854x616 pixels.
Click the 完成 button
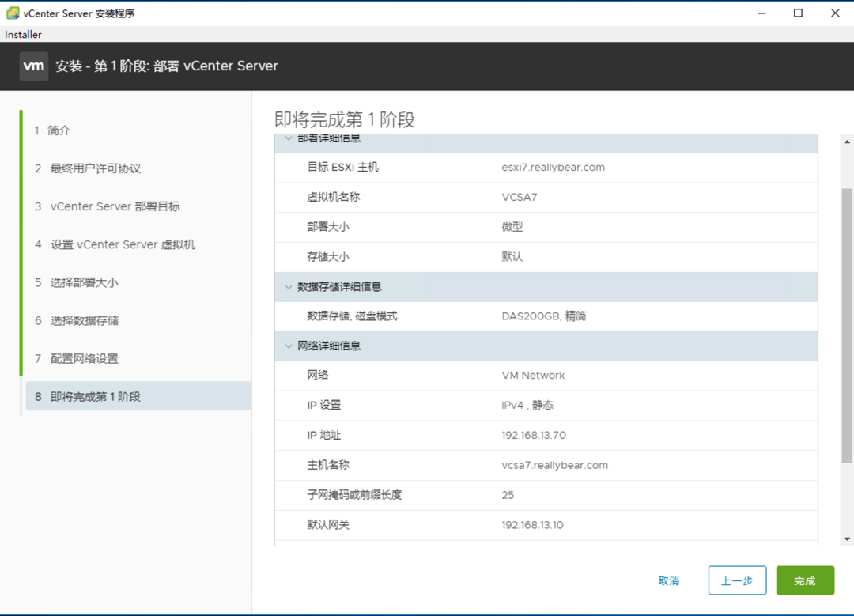click(805, 580)
